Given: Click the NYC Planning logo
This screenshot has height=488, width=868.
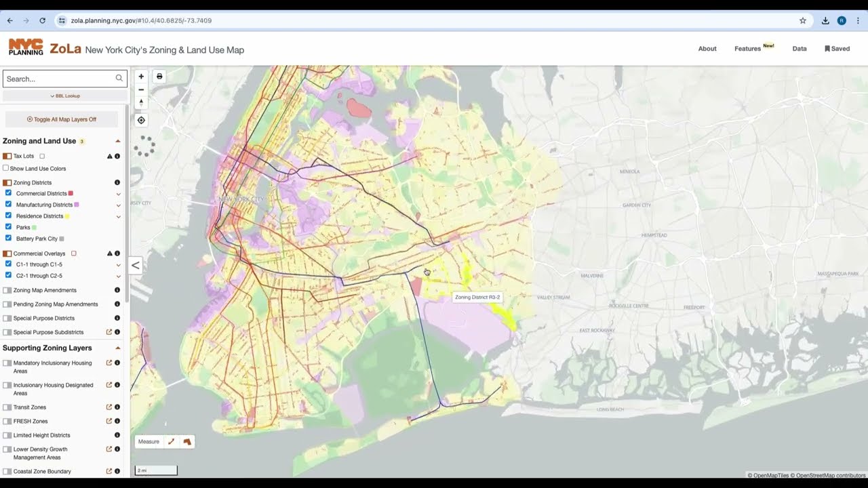Looking at the screenshot, I should click(x=26, y=47).
